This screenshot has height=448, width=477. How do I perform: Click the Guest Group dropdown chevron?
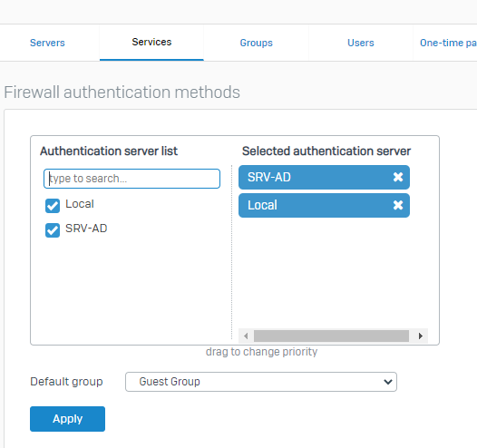point(388,382)
